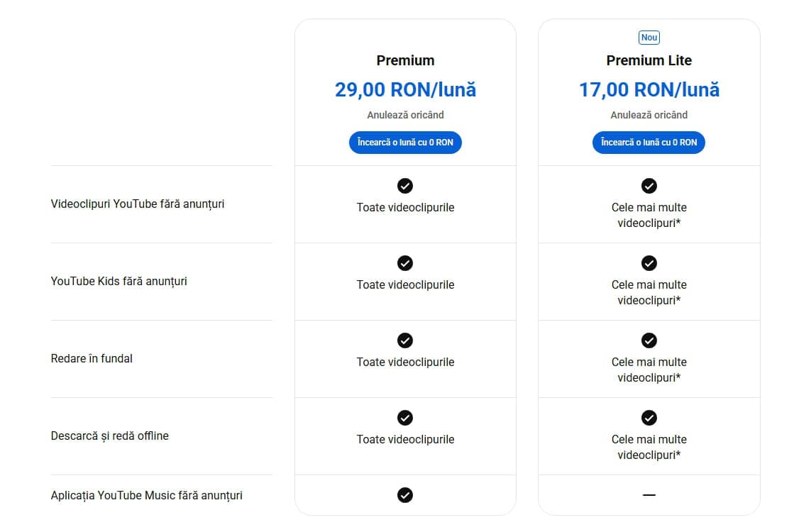The width and height of the screenshot is (794, 532).
Task: Select the Premium Lite plan heading
Action: [649, 60]
